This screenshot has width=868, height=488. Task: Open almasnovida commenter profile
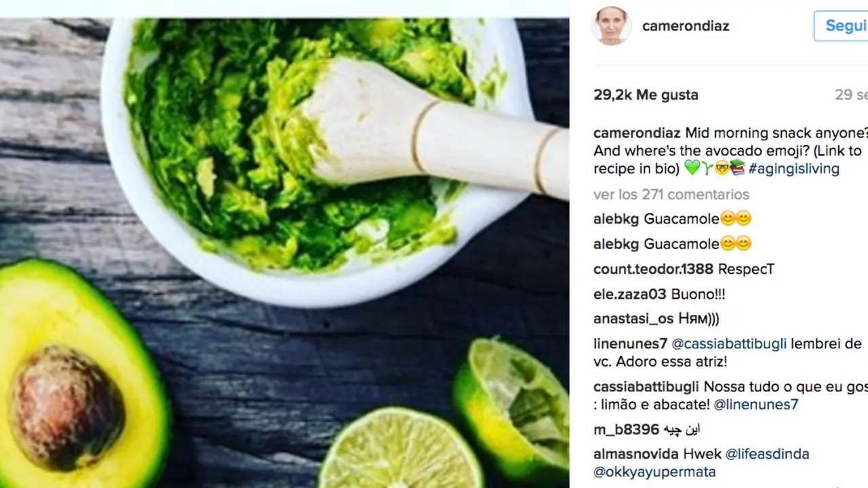pyautogui.click(x=635, y=454)
